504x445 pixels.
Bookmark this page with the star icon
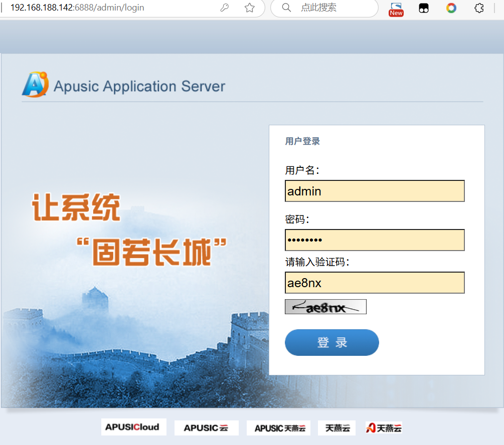pos(249,8)
